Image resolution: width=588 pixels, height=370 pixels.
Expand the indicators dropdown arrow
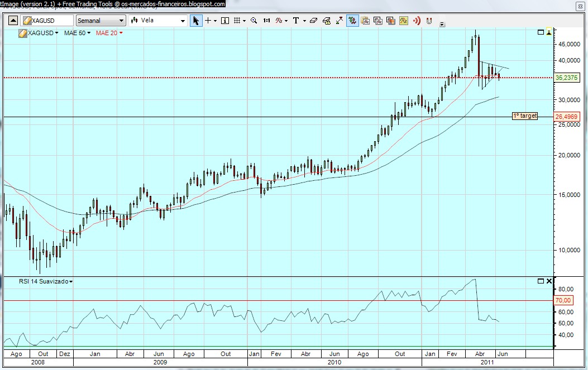pos(286,21)
